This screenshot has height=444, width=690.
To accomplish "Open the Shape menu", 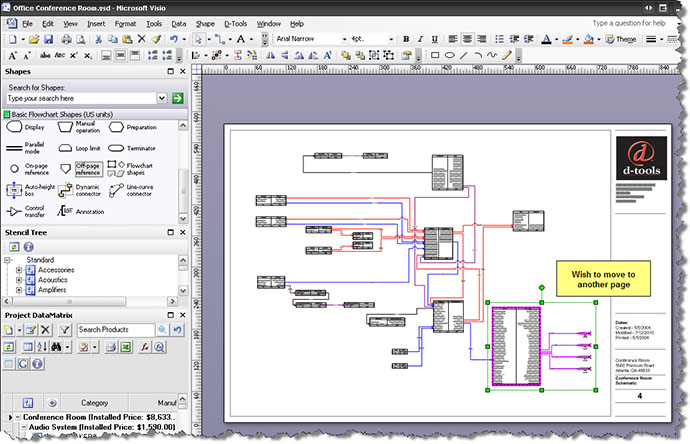I will pyautogui.click(x=205, y=24).
